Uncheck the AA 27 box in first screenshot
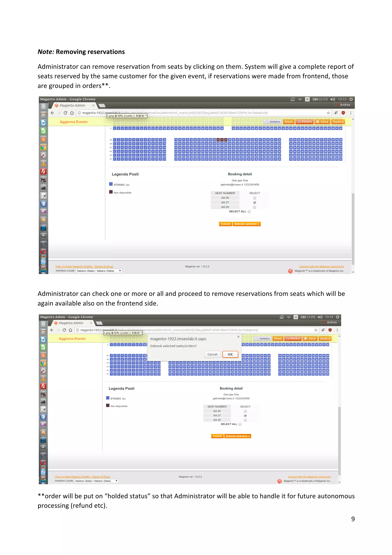The image size is (392, 555). click(254, 203)
